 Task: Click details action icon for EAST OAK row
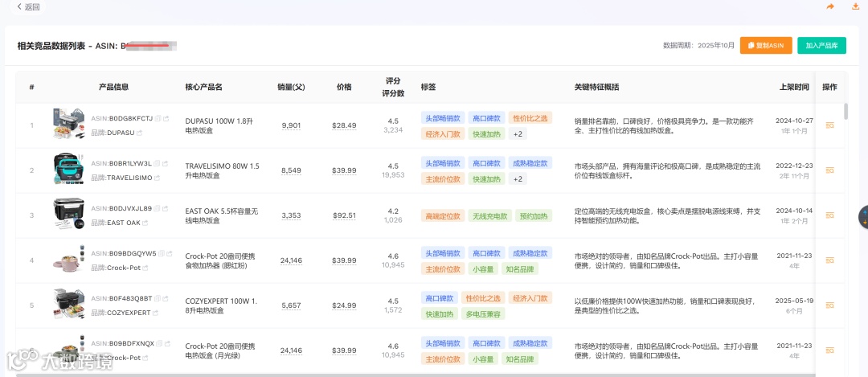[829, 215]
